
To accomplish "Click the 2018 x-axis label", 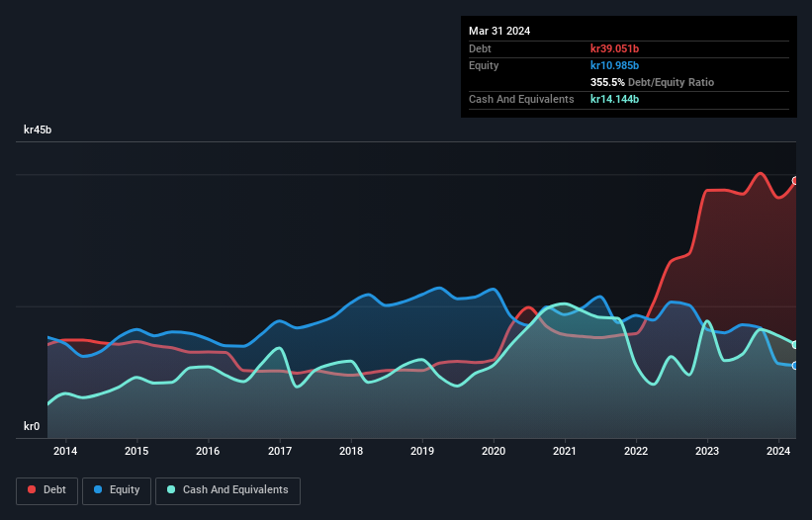I will point(351,451).
